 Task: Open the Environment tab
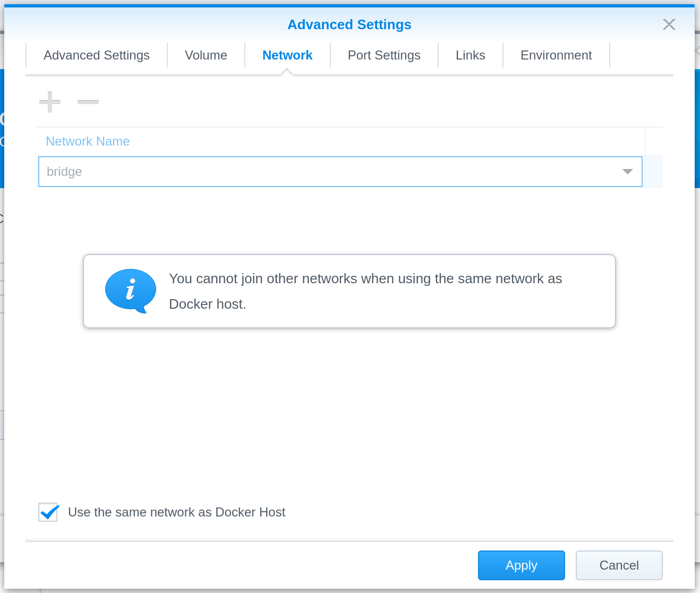tap(556, 55)
